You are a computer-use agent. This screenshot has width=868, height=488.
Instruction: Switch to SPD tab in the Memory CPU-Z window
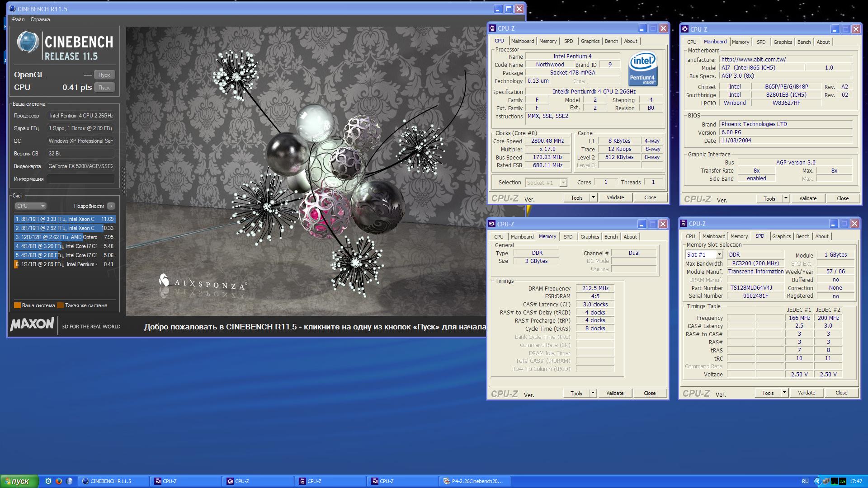tap(568, 237)
